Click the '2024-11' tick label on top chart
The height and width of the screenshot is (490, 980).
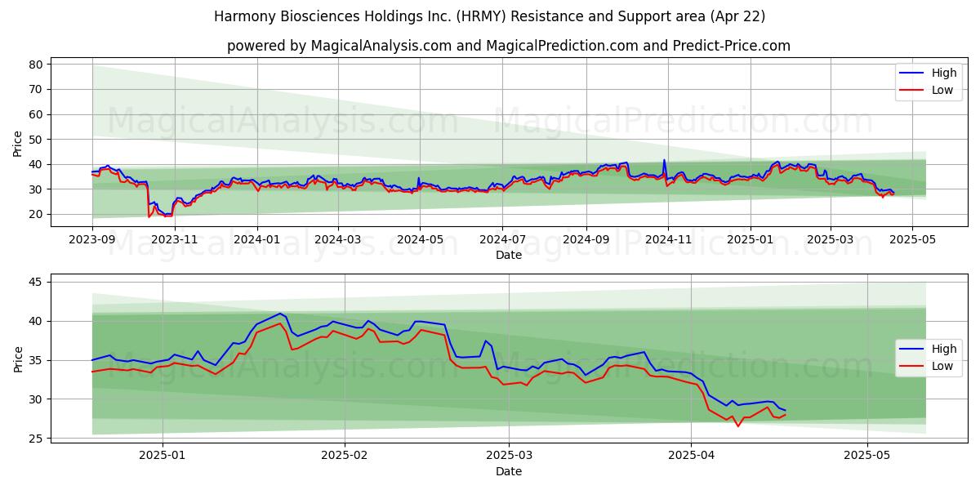[x=669, y=240]
